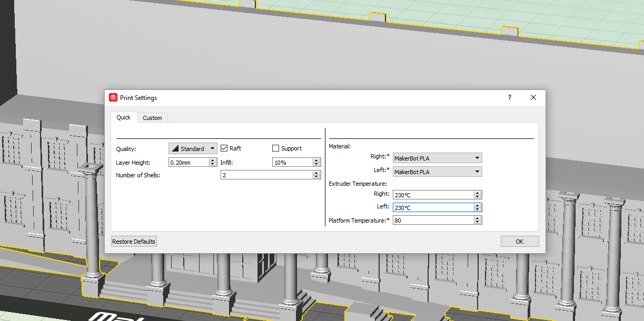Select the Quick tab
This screenshot has width=644, height=321.
123,117
